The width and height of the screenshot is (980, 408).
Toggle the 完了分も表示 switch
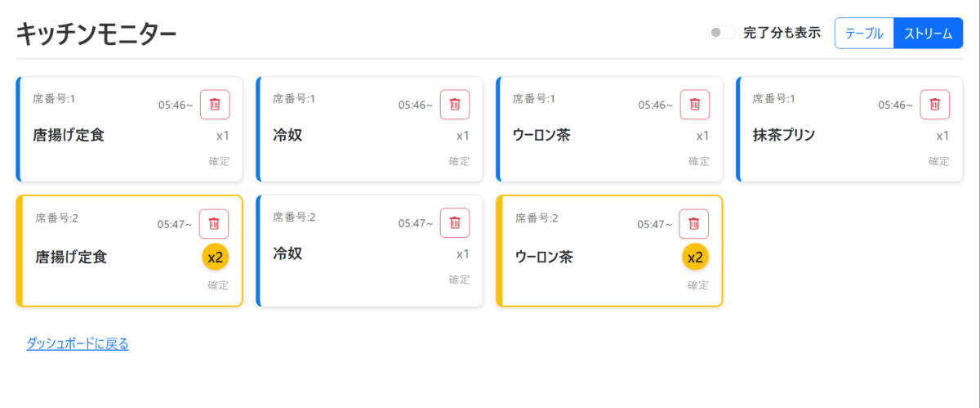click(722, 33)
